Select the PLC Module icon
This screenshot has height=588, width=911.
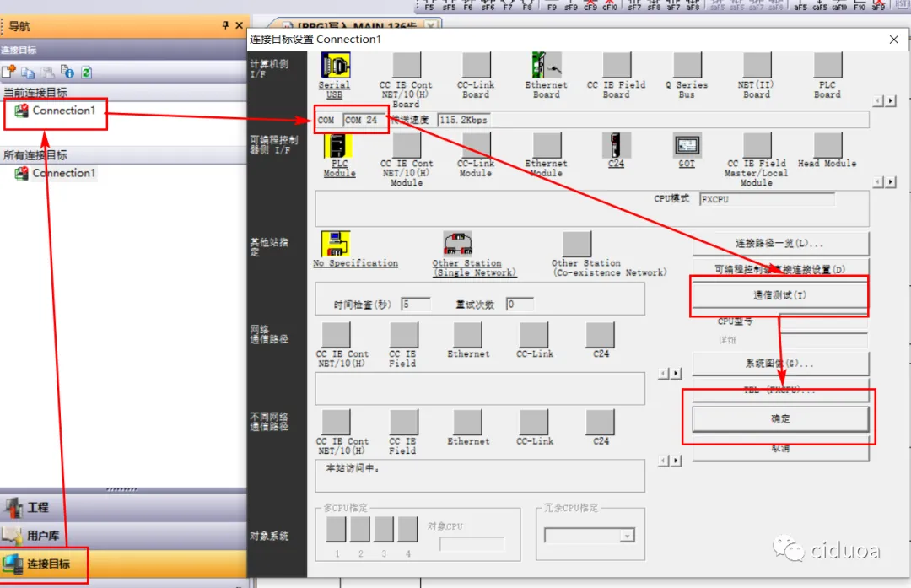338,145
